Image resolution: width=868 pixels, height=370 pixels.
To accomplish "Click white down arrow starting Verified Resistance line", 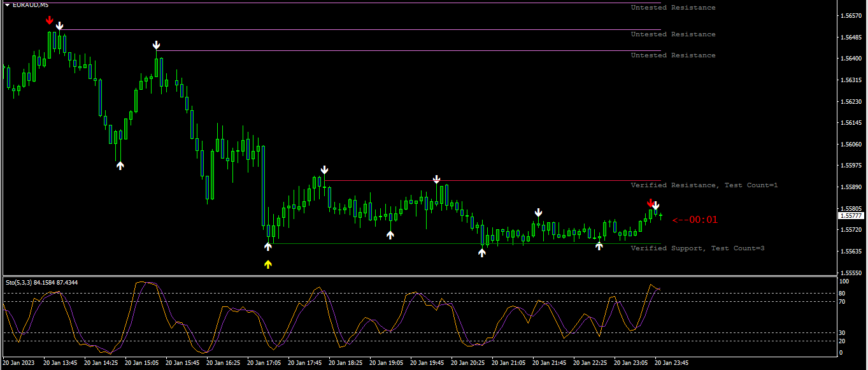I will pyautogui.click(x=325, y=170).
